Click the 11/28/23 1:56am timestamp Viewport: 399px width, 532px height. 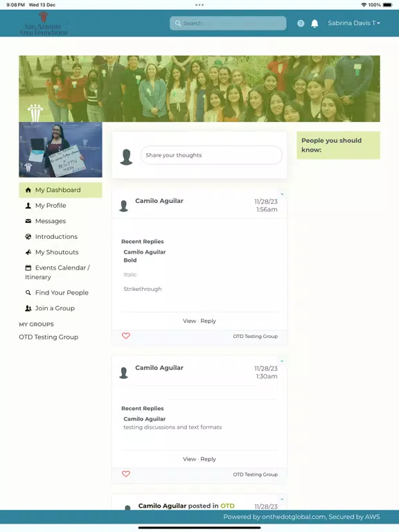click(x=266, y=206)
